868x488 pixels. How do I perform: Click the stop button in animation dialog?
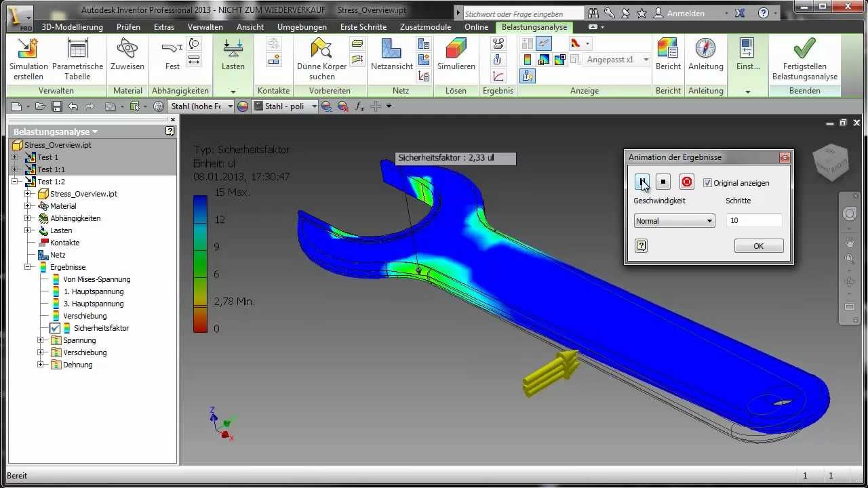coord(664,182)
